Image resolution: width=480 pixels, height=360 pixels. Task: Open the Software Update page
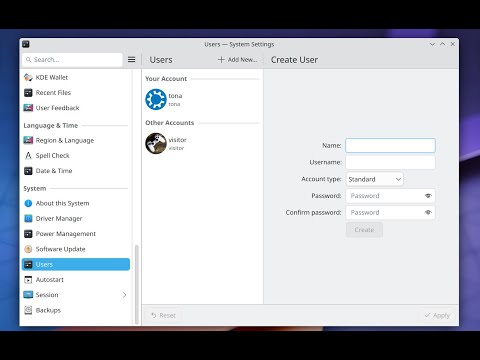point(76,249)
